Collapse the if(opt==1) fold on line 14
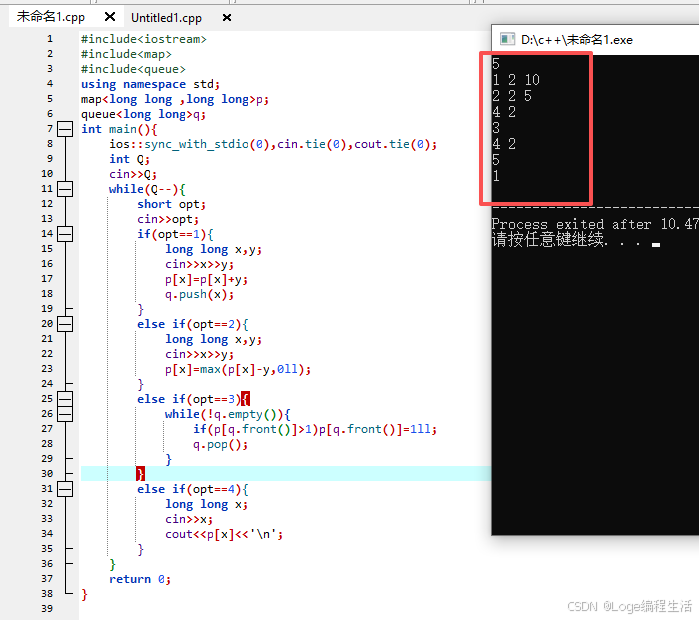 (65, 234)
